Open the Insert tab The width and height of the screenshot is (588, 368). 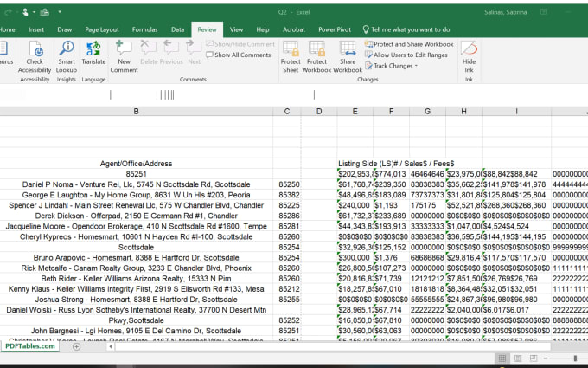36,29
